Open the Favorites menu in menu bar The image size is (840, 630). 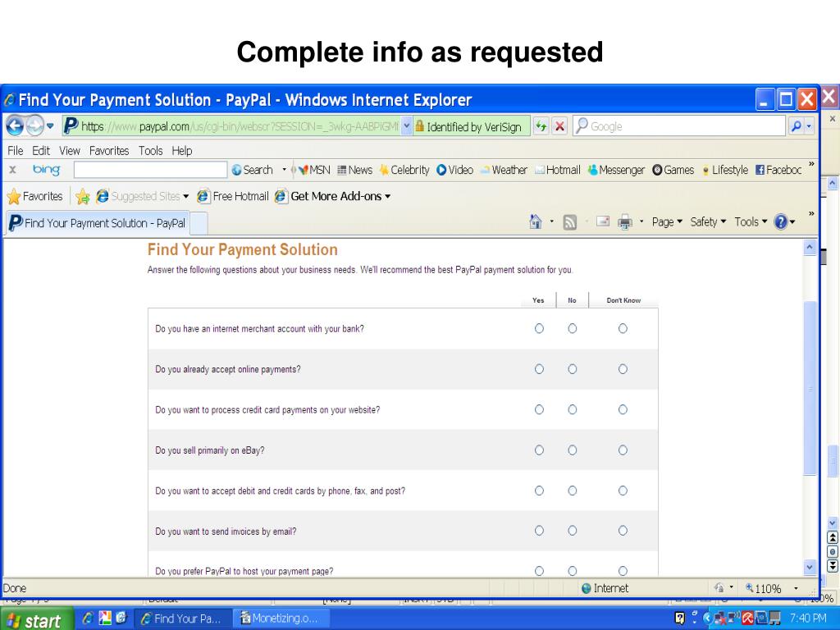[x=109, y=151]
